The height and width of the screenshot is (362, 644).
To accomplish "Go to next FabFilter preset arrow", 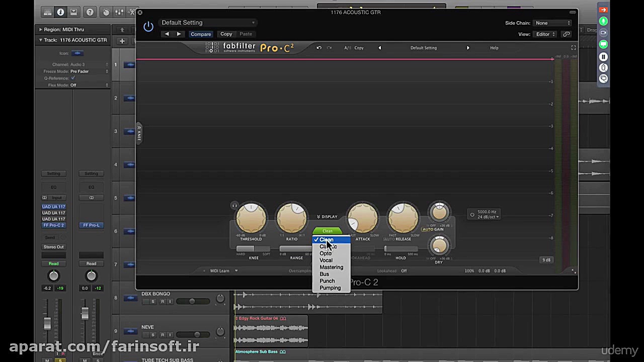I will pos(468,48).
